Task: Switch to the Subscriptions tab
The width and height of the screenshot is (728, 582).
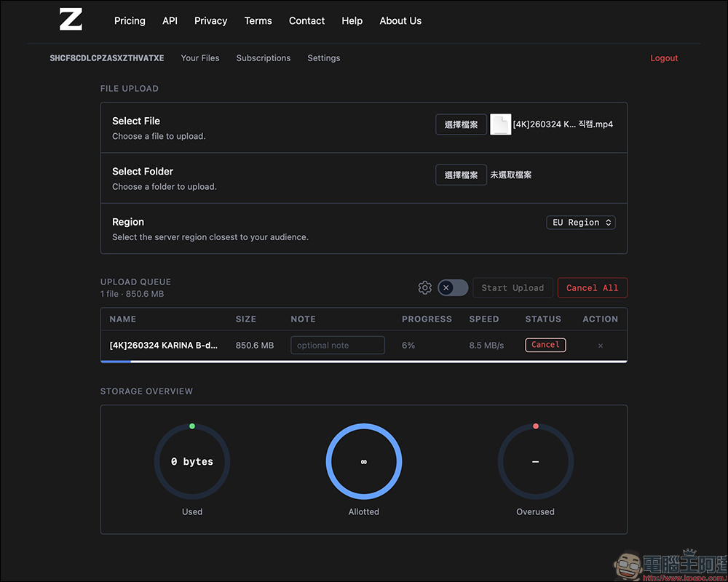Action: [x=263, y=57]
